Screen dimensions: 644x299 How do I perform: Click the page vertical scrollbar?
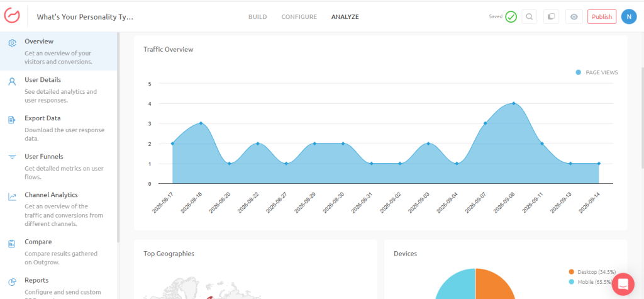pyautogui.click(x=642, y=117)
